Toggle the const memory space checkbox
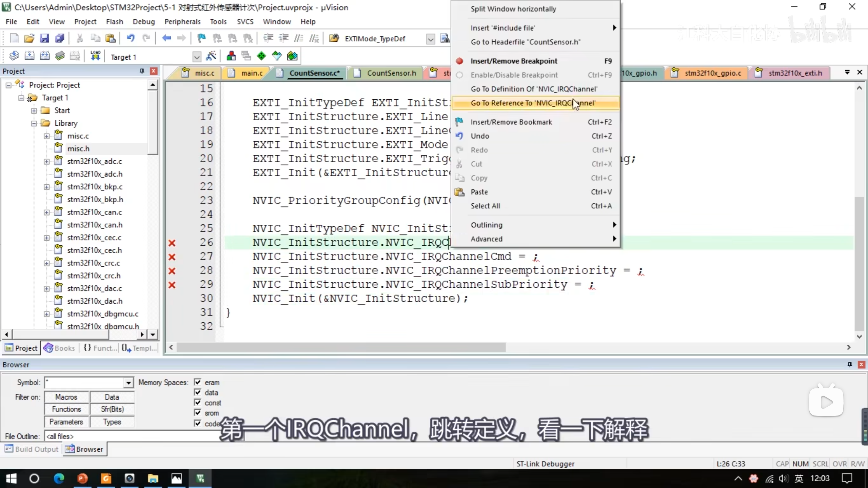The image size is (868, 488). [x=198, y=403]
